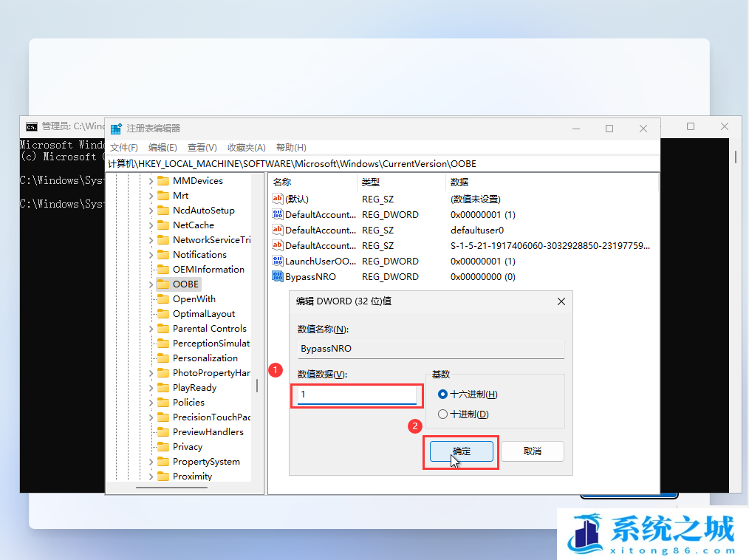Open the 帮助(H) menu
749x560 pixels.
[x=291, y=148]
